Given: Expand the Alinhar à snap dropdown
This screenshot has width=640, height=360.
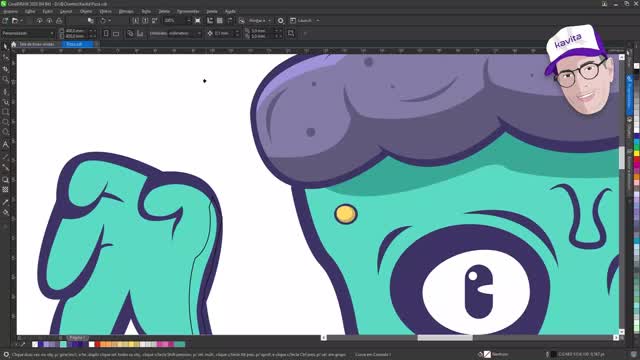Looking at the screenshot, I should click(269, 20).
